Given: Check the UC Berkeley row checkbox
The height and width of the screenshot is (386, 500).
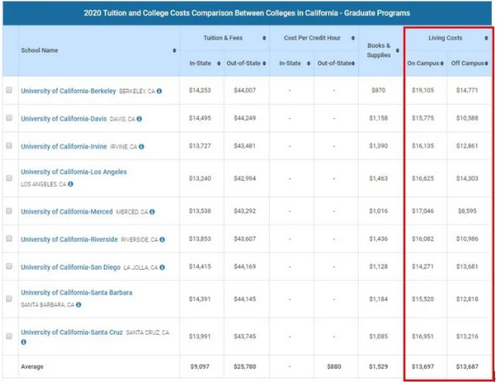Looking at the screenshot, I should click(9, 90).
